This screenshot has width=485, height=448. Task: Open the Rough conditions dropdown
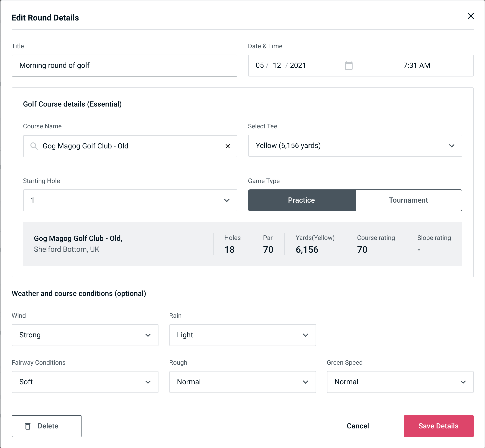tap(243, 382)
